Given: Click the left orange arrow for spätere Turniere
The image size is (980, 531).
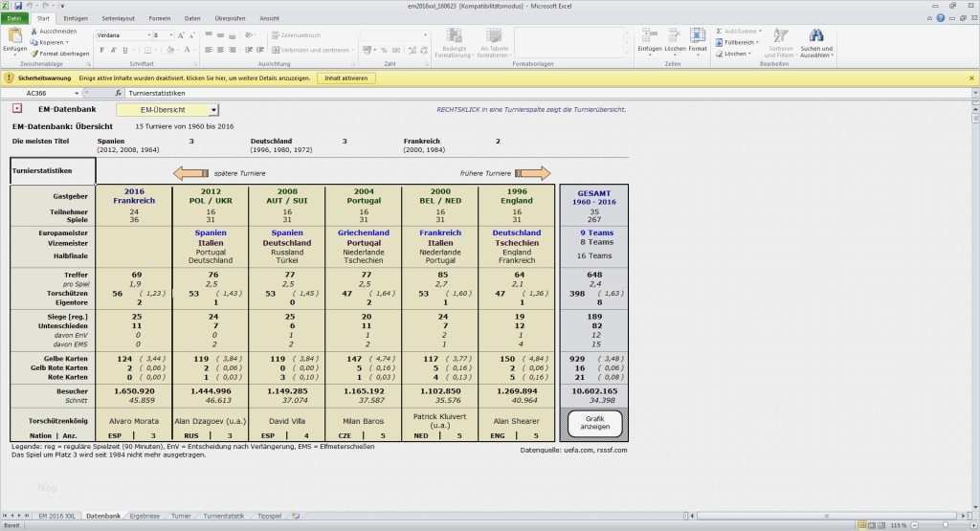Looking at the screenshot, I should coord(190,173).
